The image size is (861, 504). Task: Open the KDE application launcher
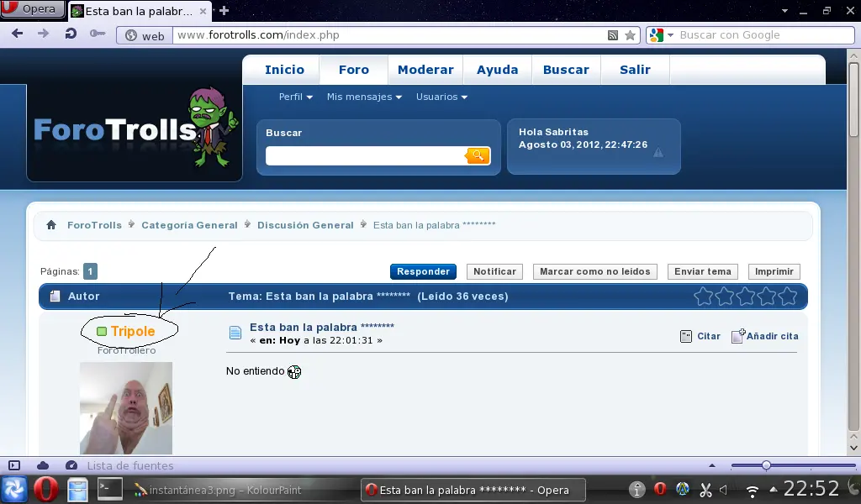coord(13,489)
